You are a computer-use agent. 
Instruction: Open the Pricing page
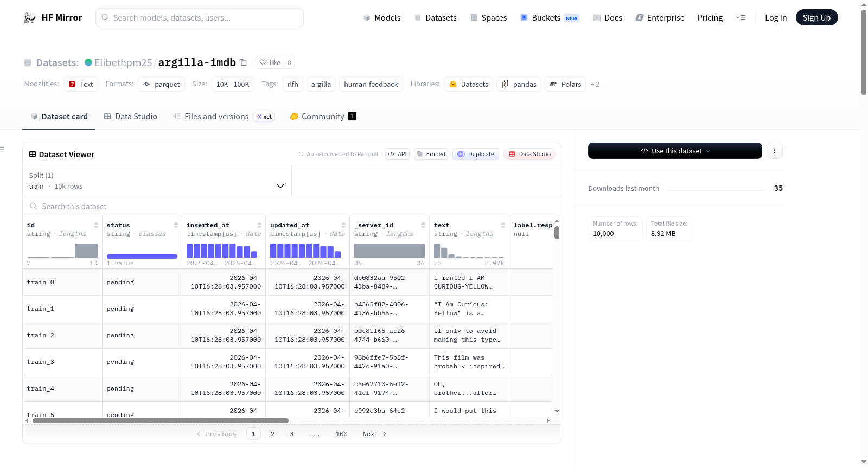tap(710, 18)
